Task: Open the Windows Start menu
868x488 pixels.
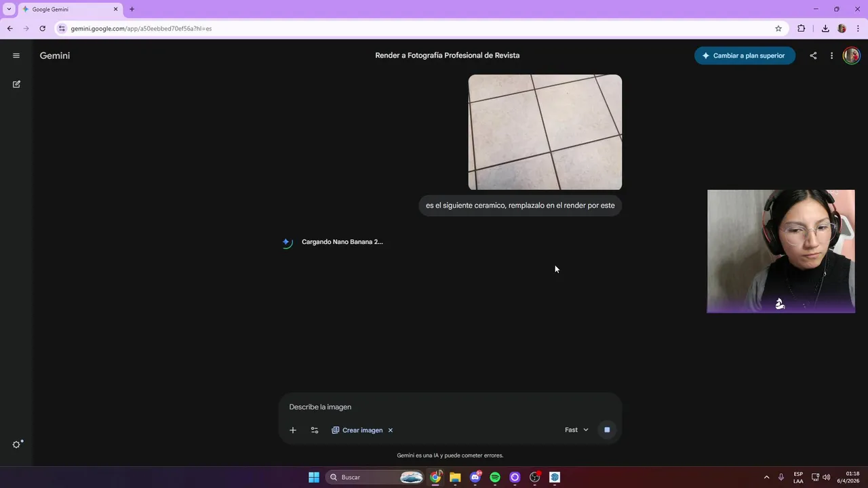Action: click(x=314, y=477)
